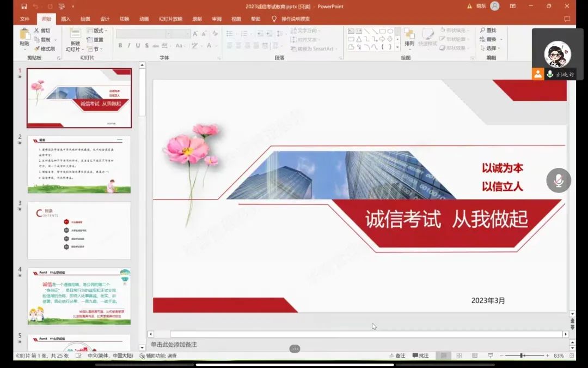588x368 pixels.
Task: Switch to slide sorter view in status bar
Action: pos(459,355)
